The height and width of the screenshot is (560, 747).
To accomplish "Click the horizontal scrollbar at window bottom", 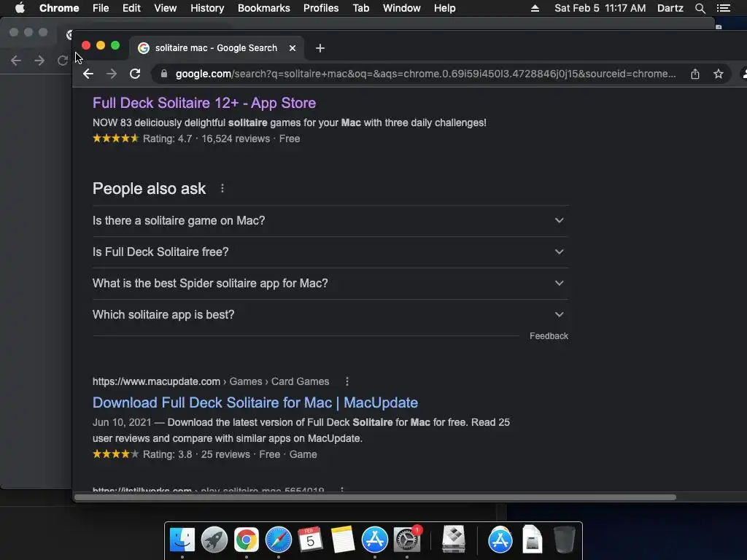I will point(376,497).
